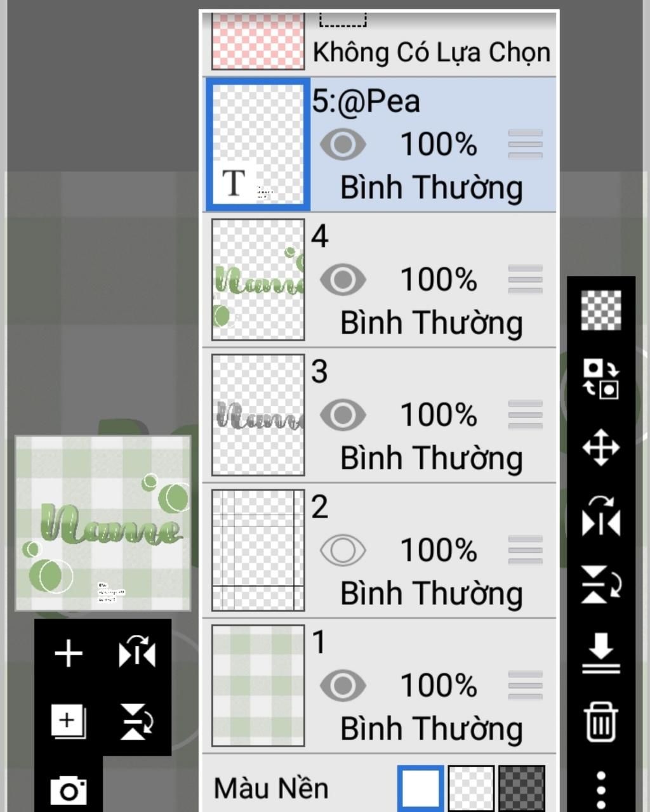650x812 pixels.
Task: Tap the duplicate layer icon
Action: pos(69,721)
